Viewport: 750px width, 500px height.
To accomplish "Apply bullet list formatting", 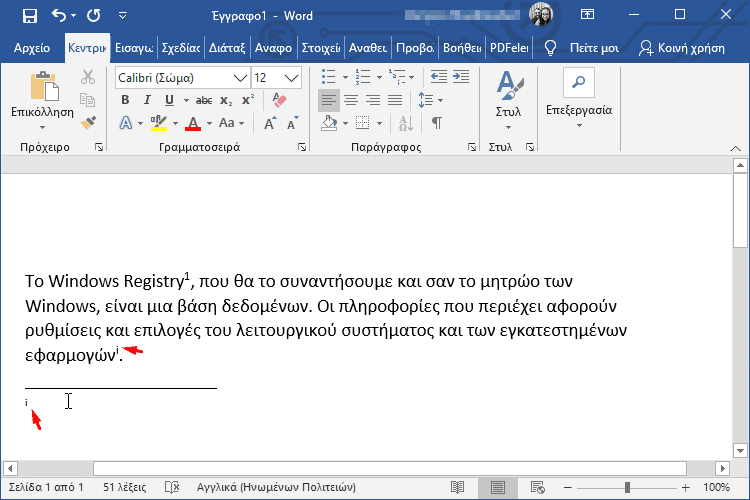I will point(329,77).
